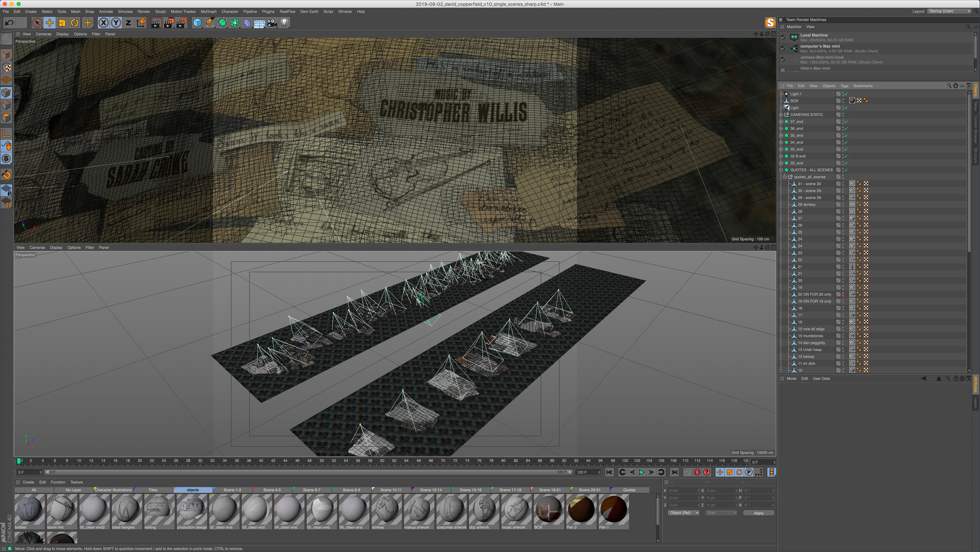Open the MoGraph Cloner array icon

pos(235,23)
